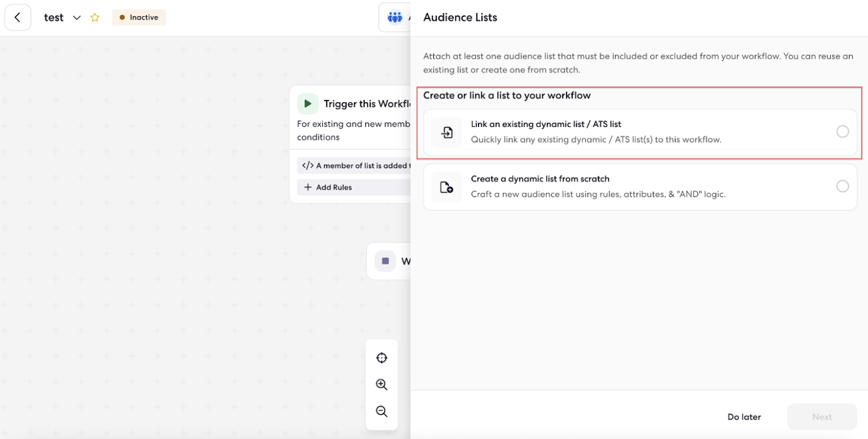
Task: Click the create new list file icon
Action: point(446,187)
